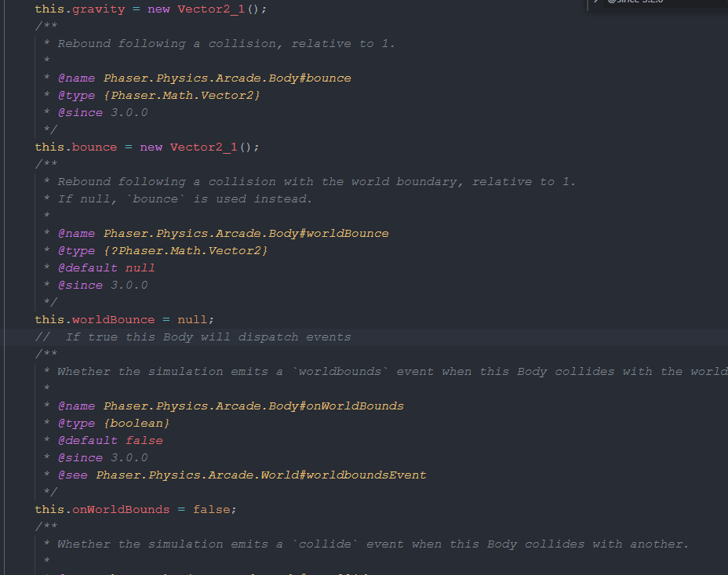The height and width of the screenshot is (575, 728).
Task: Select the new keyword on the this.bounce line
Action: click(151, 147)
